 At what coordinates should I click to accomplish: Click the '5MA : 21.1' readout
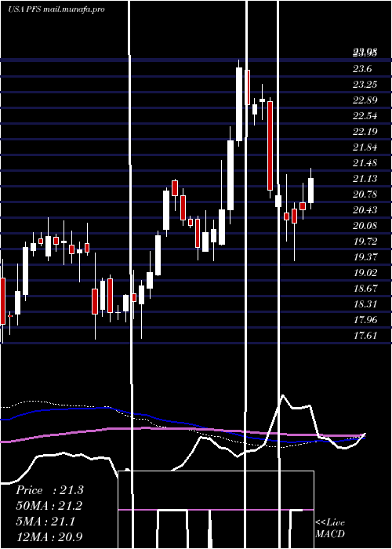[45, 522]
